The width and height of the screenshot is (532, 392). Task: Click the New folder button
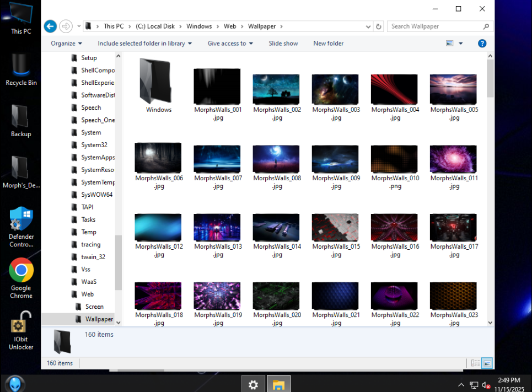click(328, 44)
